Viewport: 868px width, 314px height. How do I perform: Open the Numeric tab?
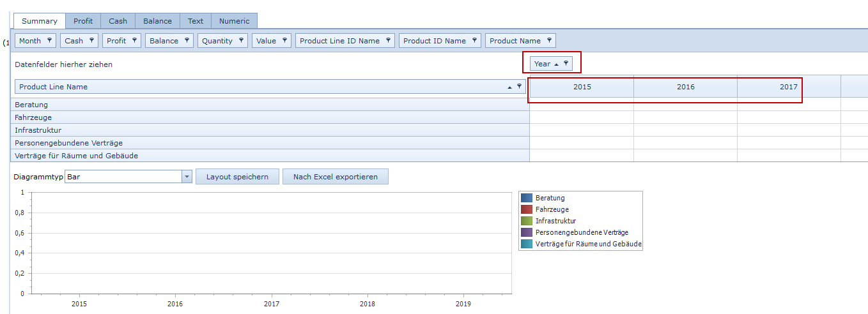(234, 21)
